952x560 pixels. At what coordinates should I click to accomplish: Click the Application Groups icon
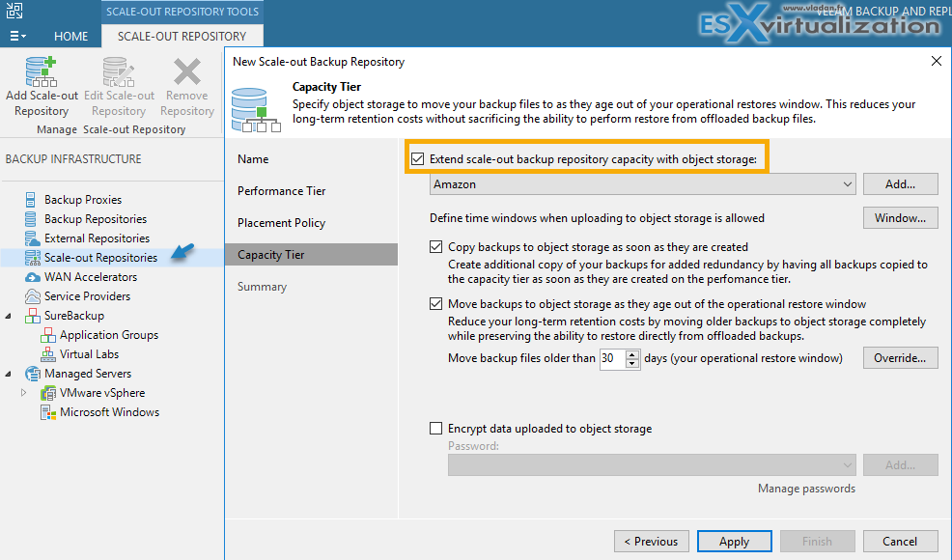pos(48,335)
